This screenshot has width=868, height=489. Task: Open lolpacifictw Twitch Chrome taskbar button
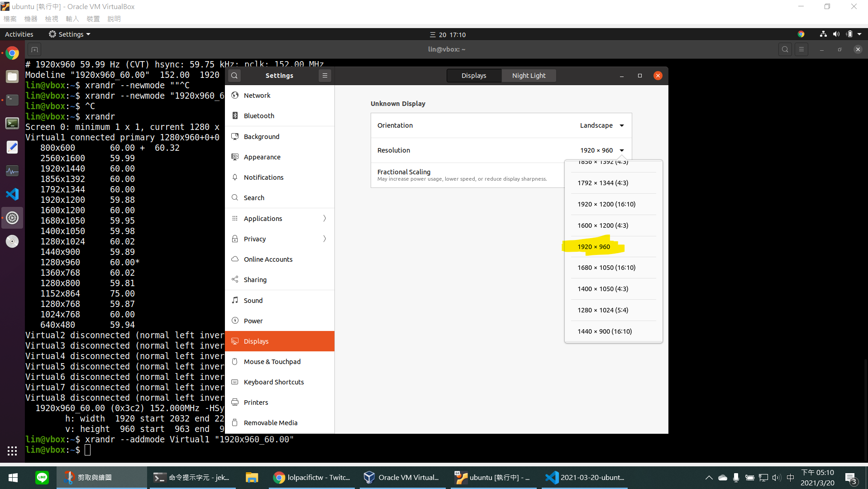click(x=313, y=477)
